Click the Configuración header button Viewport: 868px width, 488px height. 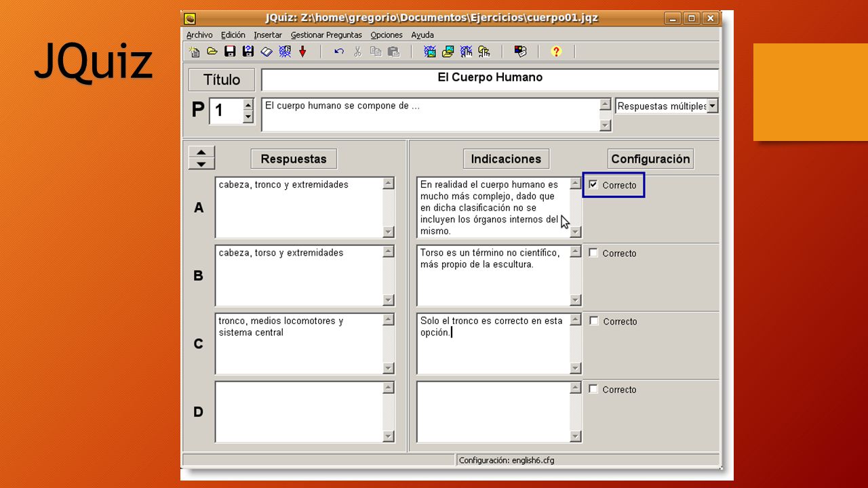(x=650, y=159)
